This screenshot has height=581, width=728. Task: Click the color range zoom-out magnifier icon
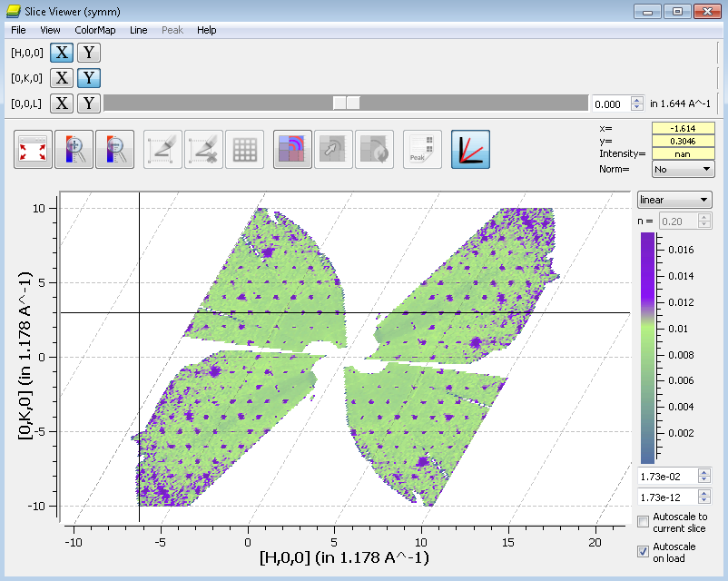coord(114,150)
